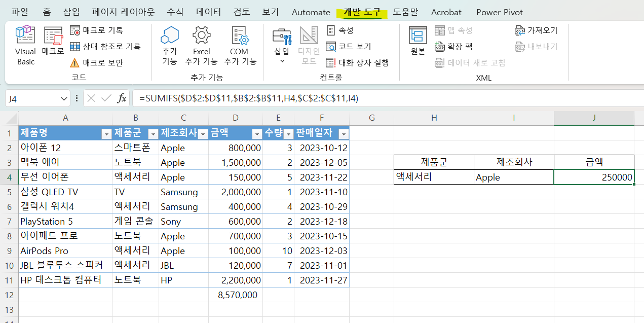Switch to the 수식 tab
Image resolution: width=644 pixels, height=323 pixels.
tap(175, 12)
